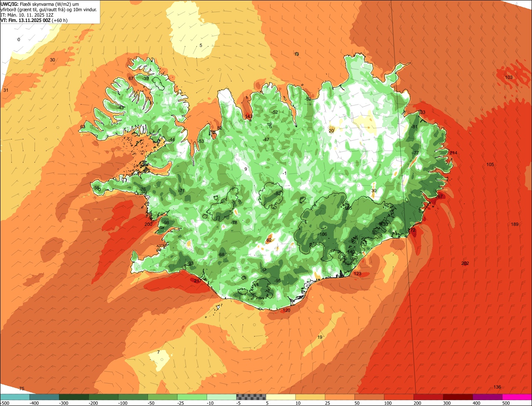Click the "63" value west of the Westfjords
This screenshot has width=532, height=406.
pos(82,127)
